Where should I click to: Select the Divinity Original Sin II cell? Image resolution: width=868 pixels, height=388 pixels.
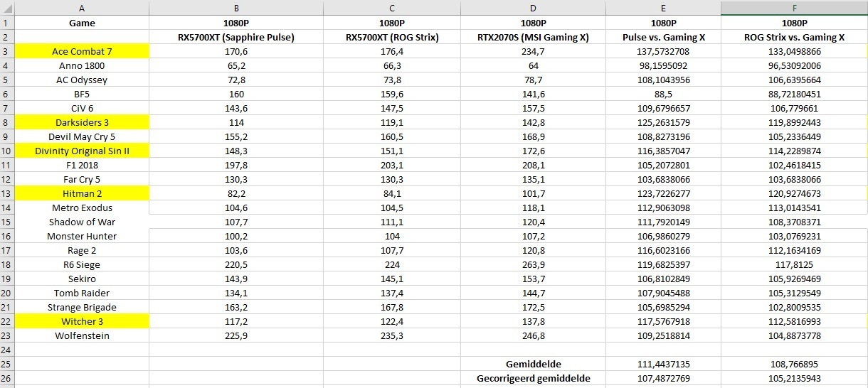(82, 151)
